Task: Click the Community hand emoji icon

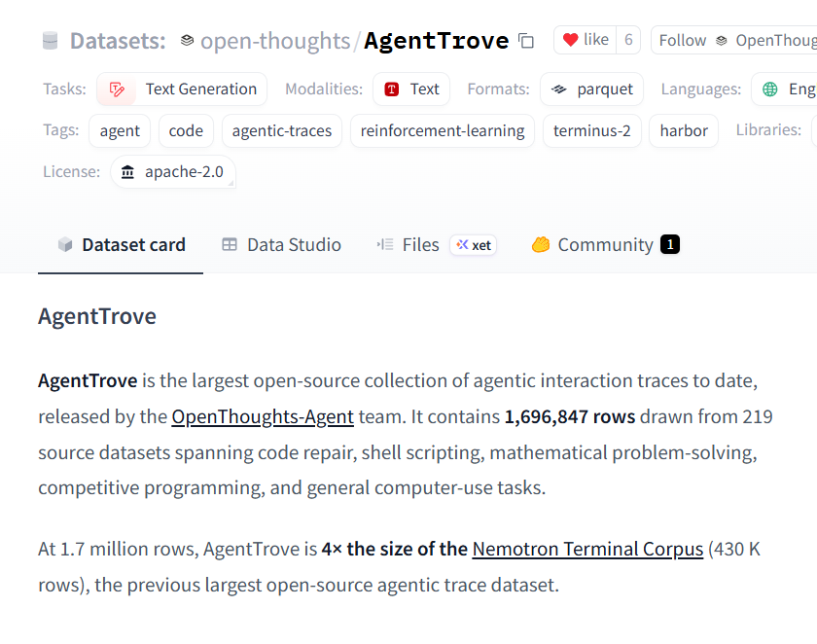Action: [541, 244]
